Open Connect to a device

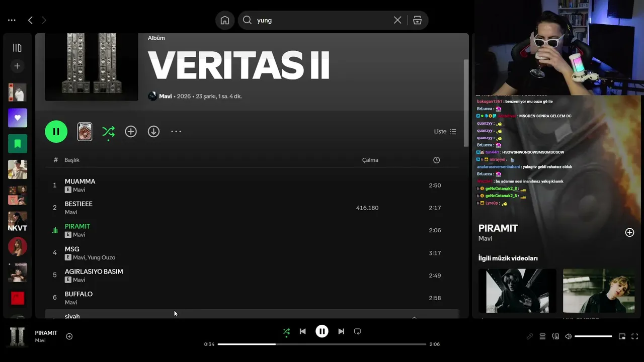[x=555, y=336]
